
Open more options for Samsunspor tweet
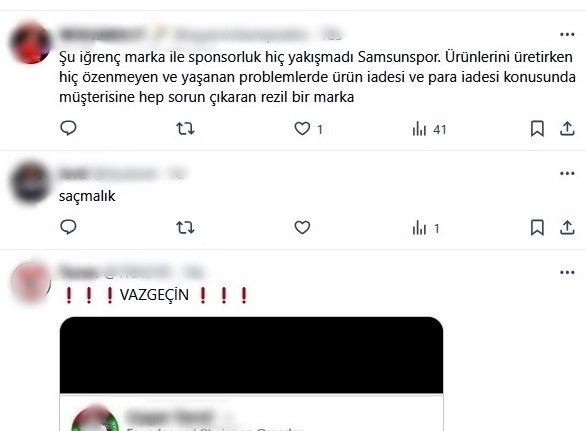click(567, 35)
